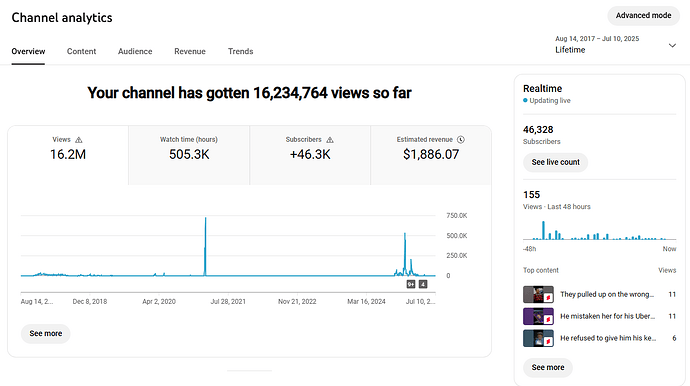Click See more in the Realtime panel
The width and height of the screenshot is (690, 386).
coord(548,368)
